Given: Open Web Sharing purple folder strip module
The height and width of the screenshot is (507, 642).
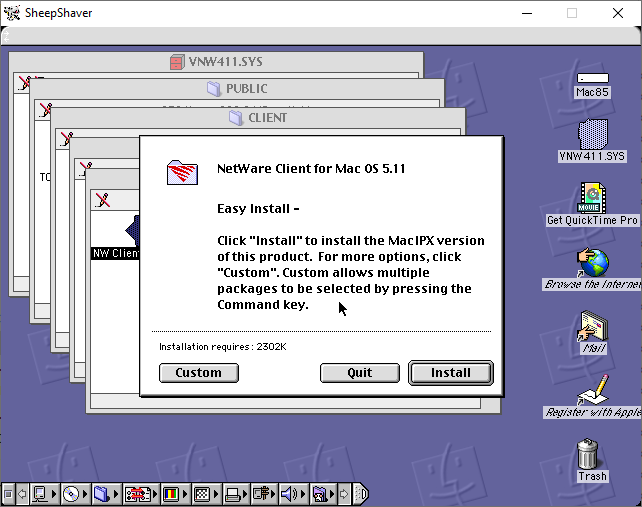Looking at the screenshot, I should (x=323, y=494).
